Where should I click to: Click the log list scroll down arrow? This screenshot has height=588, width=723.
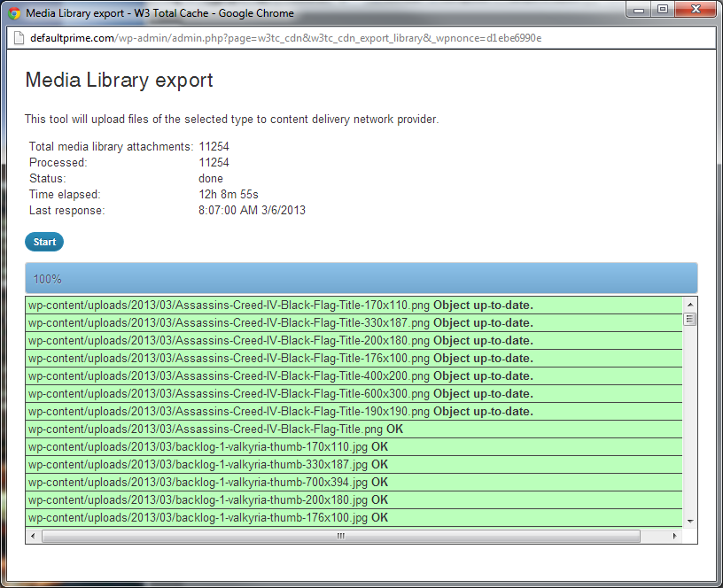690,522
